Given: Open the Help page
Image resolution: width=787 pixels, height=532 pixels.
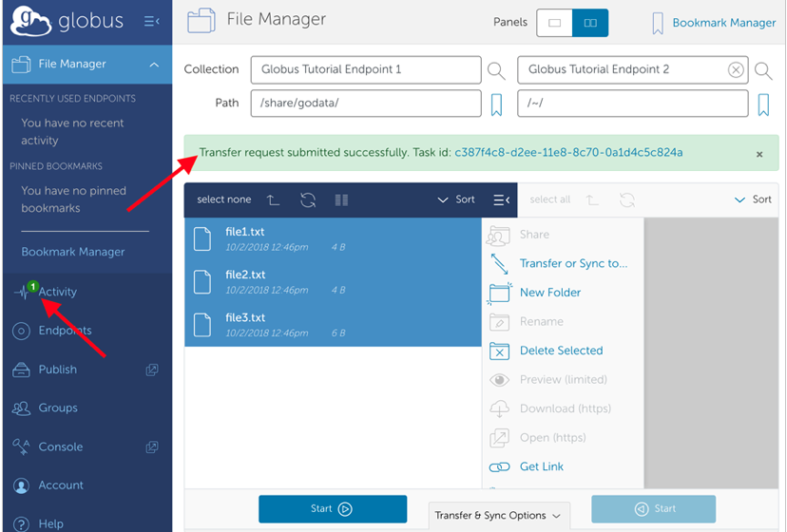Looking at the screenshot, I should pos(50,523).
